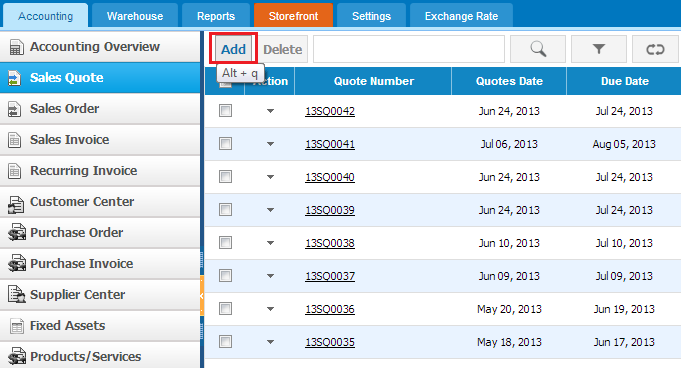681x368 pixels.
Task: Switch to the Accounting tab
Action: (x=46, y=16)
